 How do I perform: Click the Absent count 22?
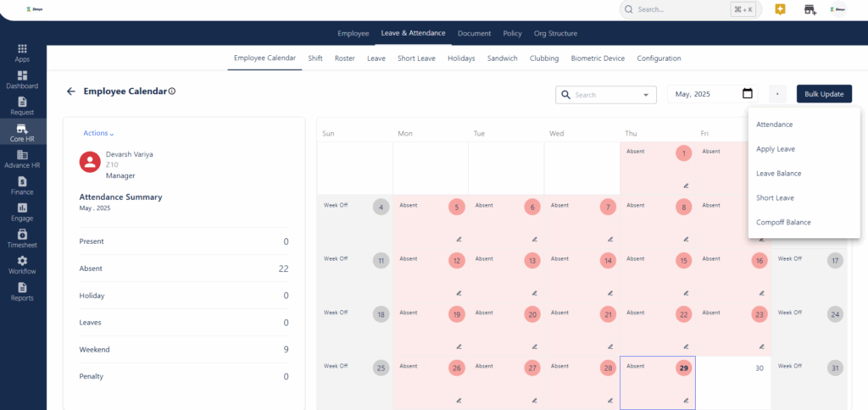pos(283,269)
